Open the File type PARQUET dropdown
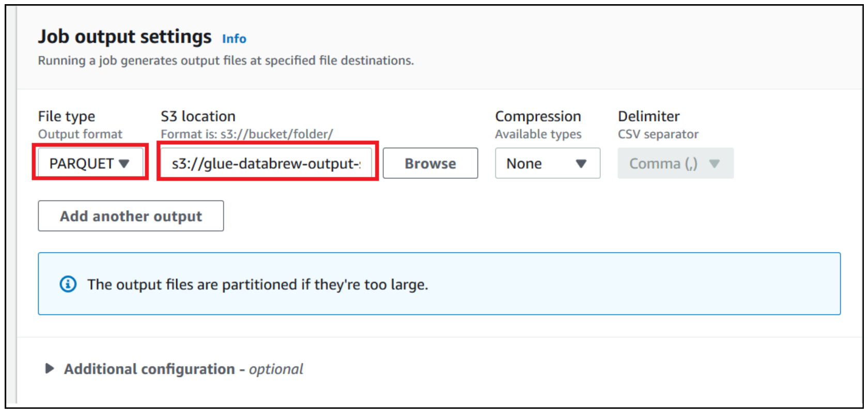868x412 pixels. [x=90, y=163]
